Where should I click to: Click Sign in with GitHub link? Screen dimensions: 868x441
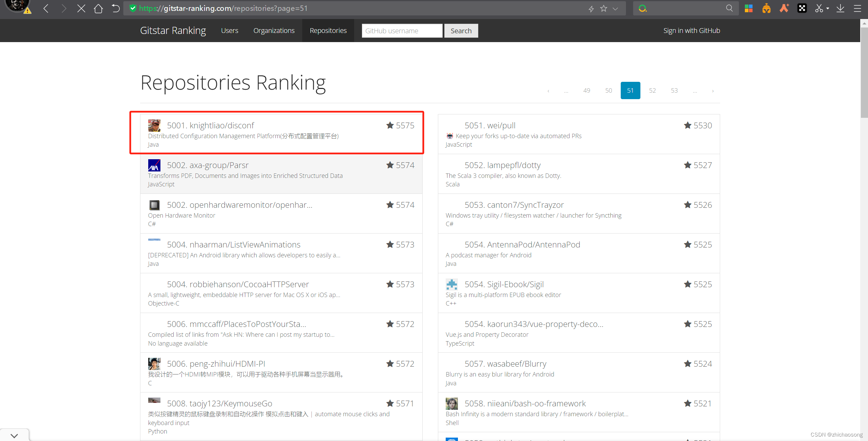tap(691, 31)
